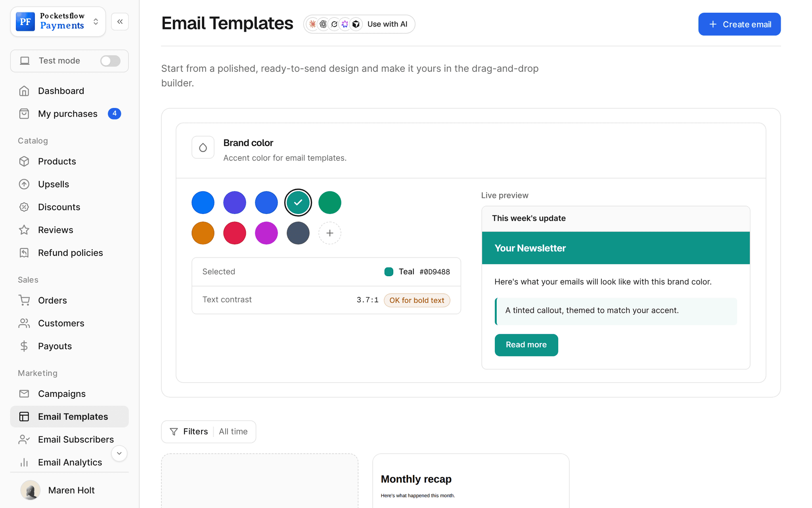812x508 pixels.
Task: Click the empty dashed template placeholder card
Action: pos(260,481)
